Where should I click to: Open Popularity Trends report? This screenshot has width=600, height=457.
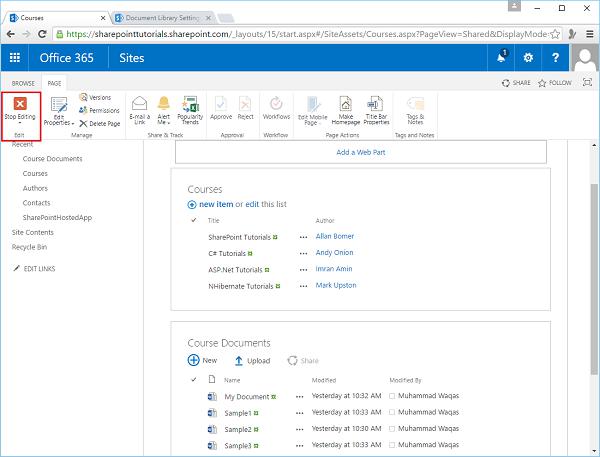(x=190, y=110)
